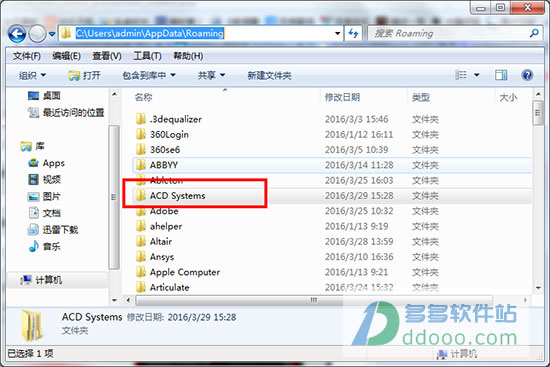Open the Apps library
Screen dimensions: 550x367
(47, 163)
